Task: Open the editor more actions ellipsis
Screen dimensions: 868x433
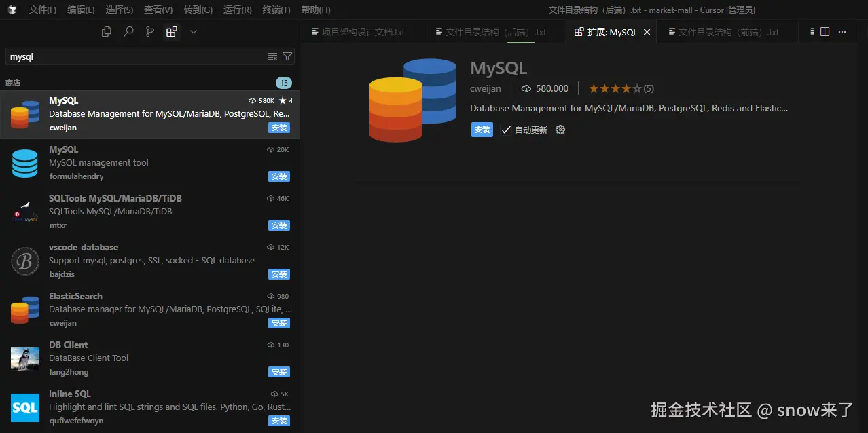Action: point(842,31)
